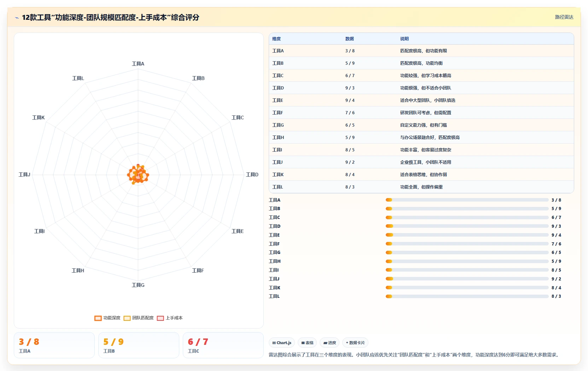Click the 工具B progress bar
This screenshot has width=588, height=371.
[467, 209]
